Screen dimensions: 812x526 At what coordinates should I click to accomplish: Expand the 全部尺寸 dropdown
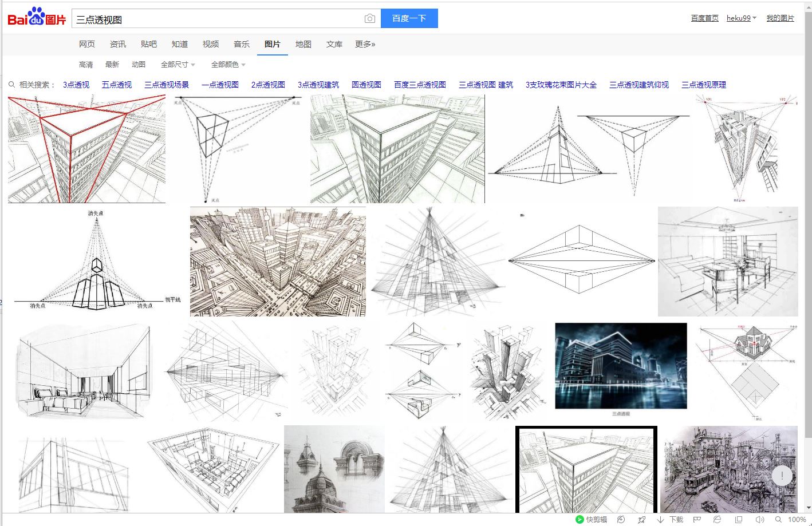pyautogui.click(x=178, y=65)
